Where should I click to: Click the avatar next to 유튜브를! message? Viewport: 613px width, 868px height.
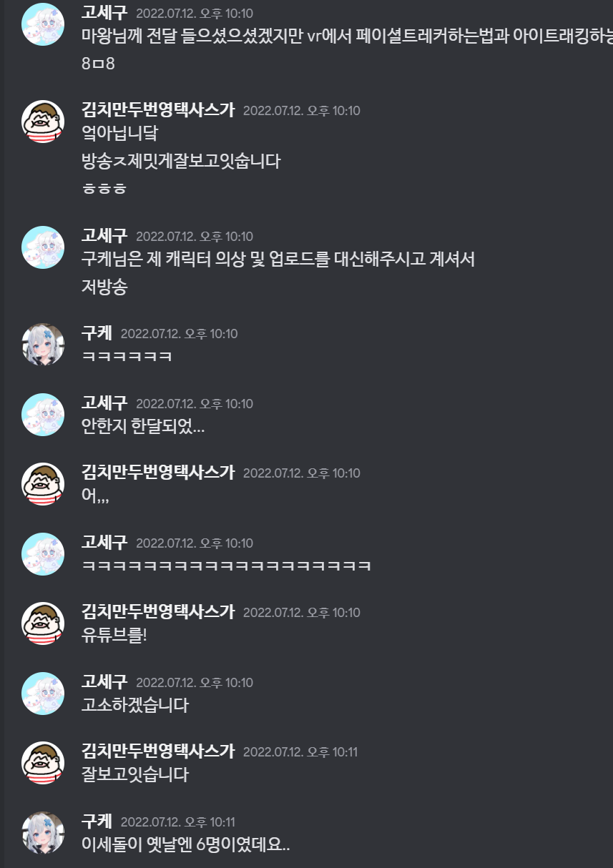click(43, 623)
